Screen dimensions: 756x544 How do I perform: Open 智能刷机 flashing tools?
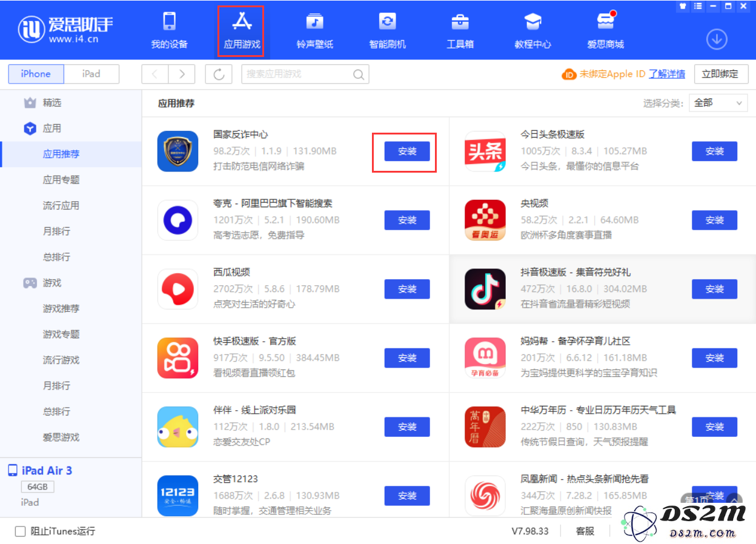[x=387, y=30]
